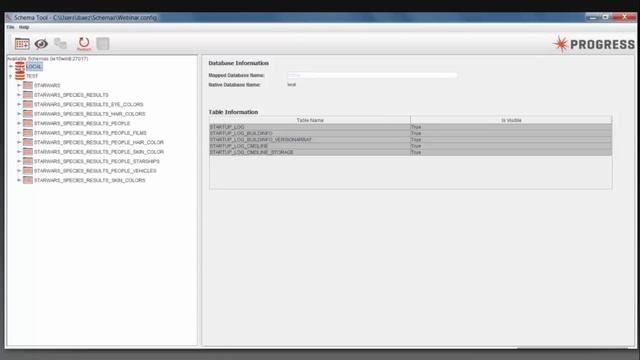Click the STARWARS_SPECIES_RESULTS_SKIN_COLORS table icon
The width and height of the screenshot is (640, 360).
28,180
